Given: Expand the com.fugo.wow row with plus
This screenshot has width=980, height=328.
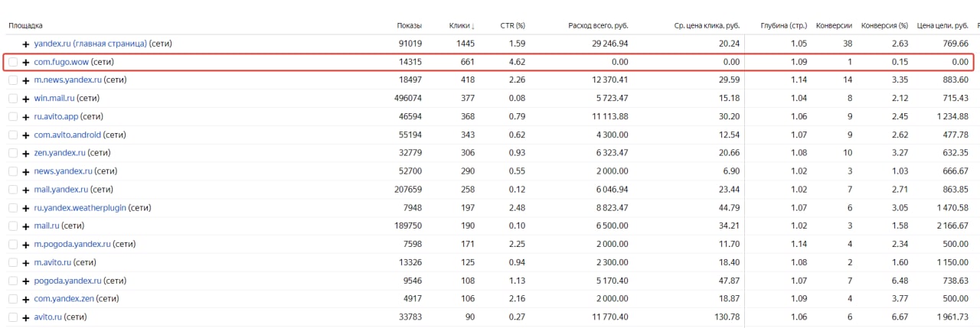Looking at the screenshot, I should 26,62.
